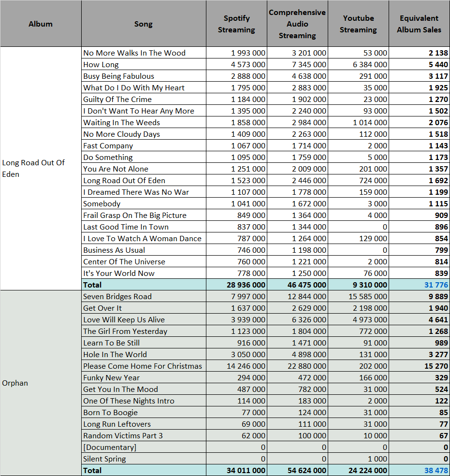Click Get You In The Mood
The width and height of the screenshot is (450, 476).
(x=144, y=389)
